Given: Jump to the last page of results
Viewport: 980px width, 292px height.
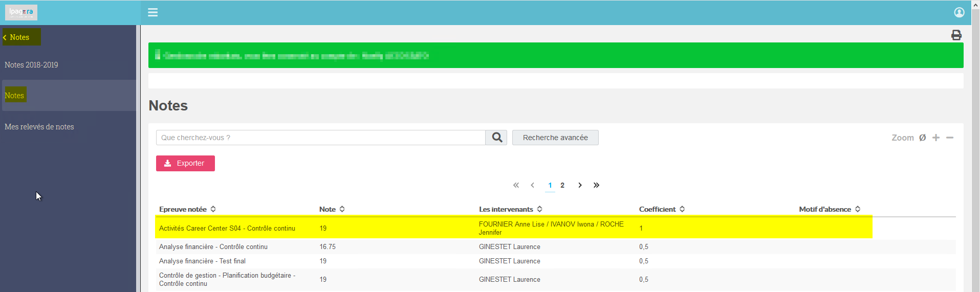Looking at the screenshot, I should click(596, 185).
